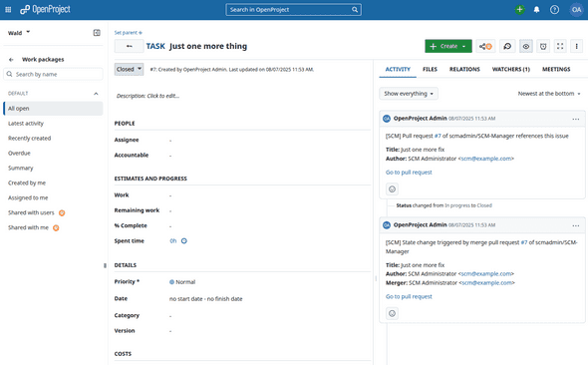
Task: Click the share work package icon
Action: pyautogui.click(x=485, y=46)
